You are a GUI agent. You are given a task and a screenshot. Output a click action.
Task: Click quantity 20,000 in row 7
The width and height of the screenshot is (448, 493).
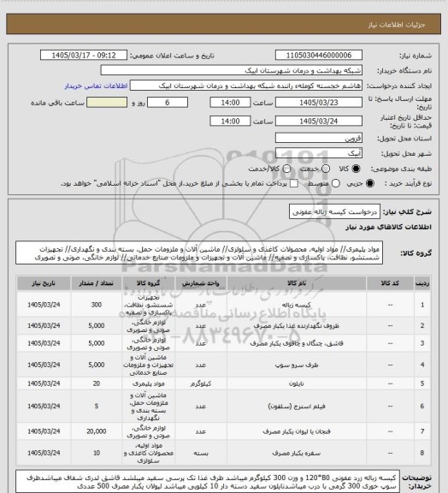[x=96, y=431]
